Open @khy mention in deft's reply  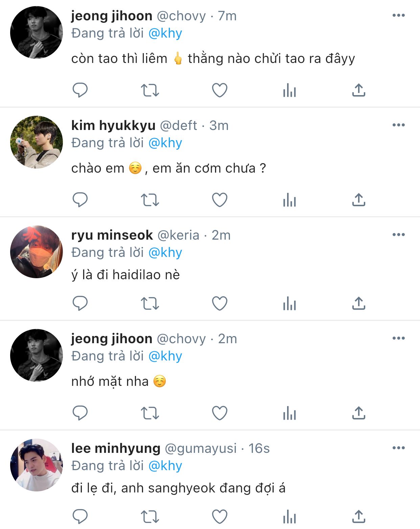coord(165,143)
